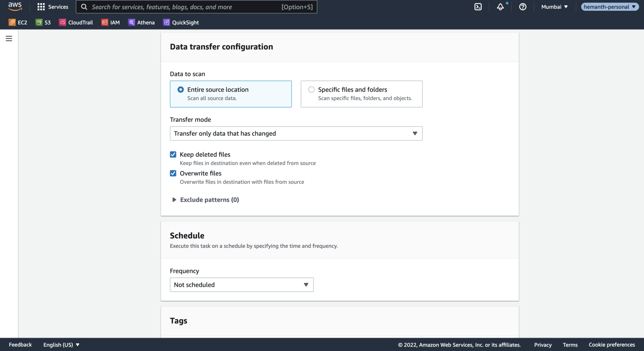Open Cookie preferences in the footer

612,344
